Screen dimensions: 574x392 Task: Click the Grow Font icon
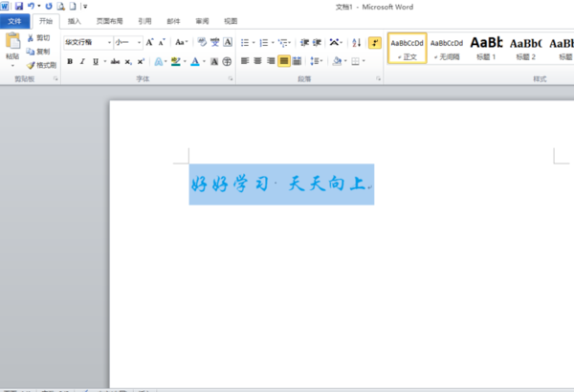pyautogui.click(x=150, y=42)
